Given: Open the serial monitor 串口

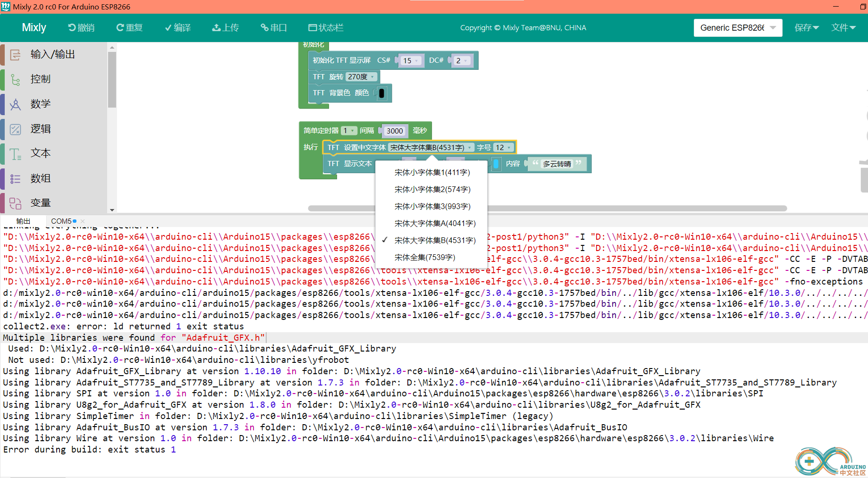Looking at the screenshot, I should (274, 28).
